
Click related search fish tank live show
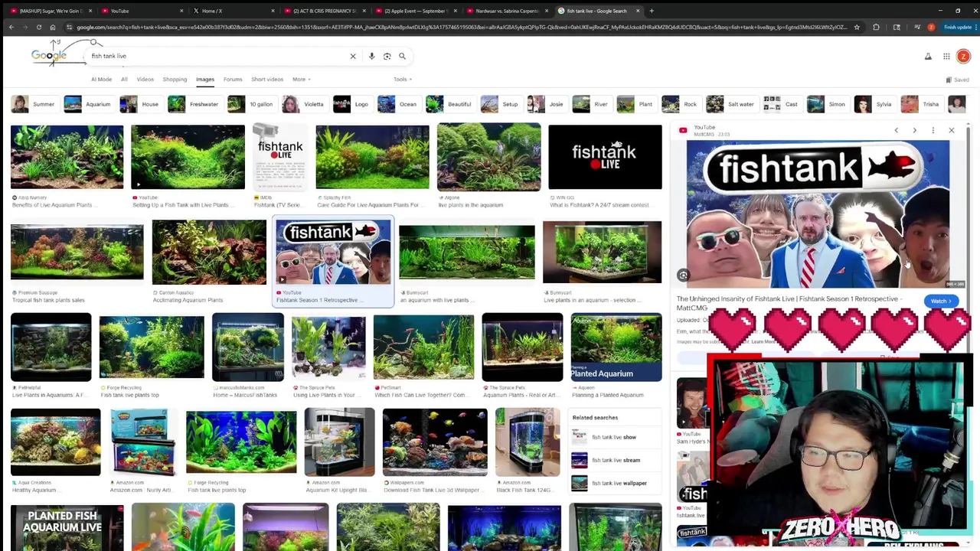click(x=616, y=437)
